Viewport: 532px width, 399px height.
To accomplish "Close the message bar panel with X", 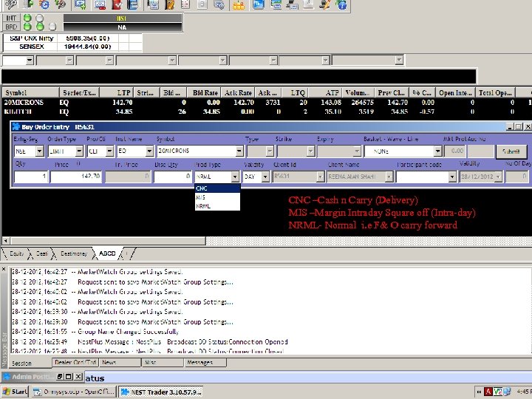I will coord(4,270).
